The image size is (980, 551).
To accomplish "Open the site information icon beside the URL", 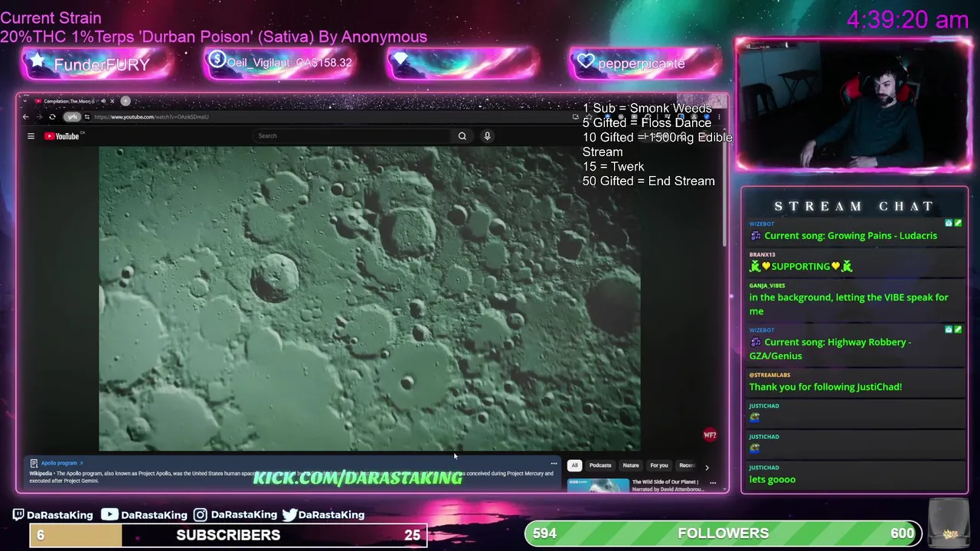I will click(87, 117).
